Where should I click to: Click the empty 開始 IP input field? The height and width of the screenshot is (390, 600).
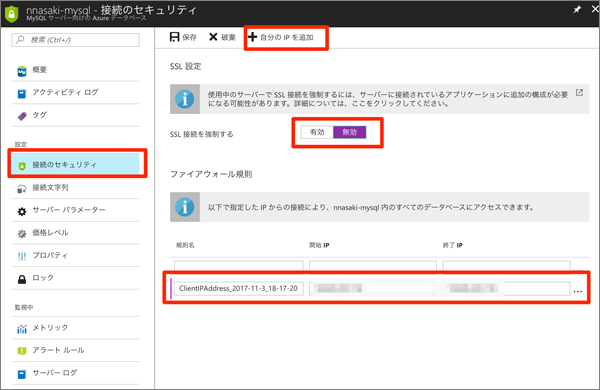[373, 266]
